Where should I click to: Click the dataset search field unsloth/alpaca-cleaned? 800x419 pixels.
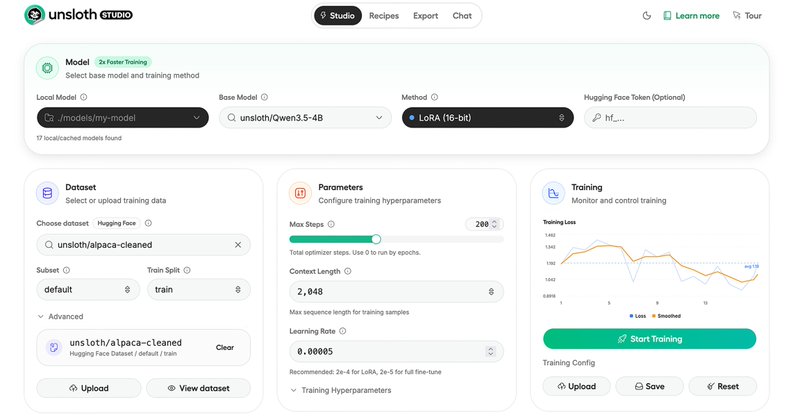coord(143,245)
